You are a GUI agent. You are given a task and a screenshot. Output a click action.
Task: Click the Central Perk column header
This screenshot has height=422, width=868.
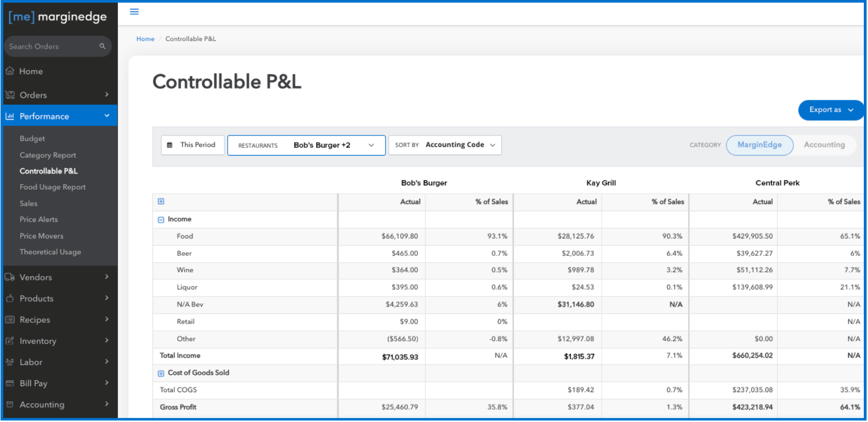pyautogui.click(x=777, y=183)
